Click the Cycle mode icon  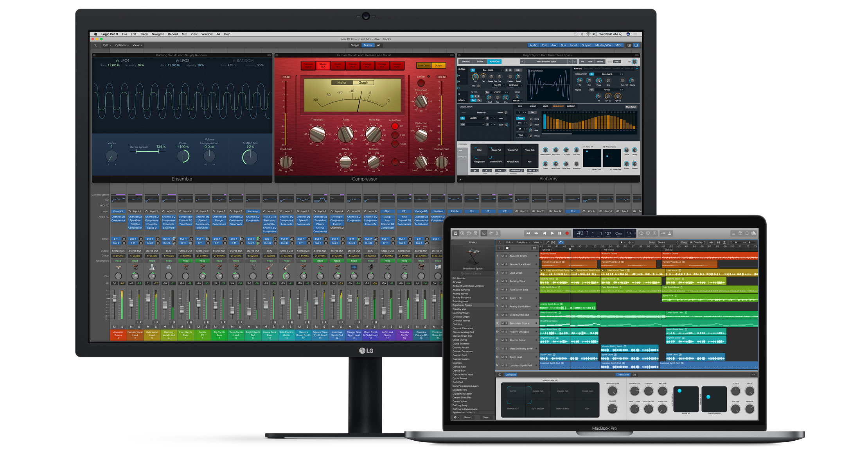click(641, 233)
